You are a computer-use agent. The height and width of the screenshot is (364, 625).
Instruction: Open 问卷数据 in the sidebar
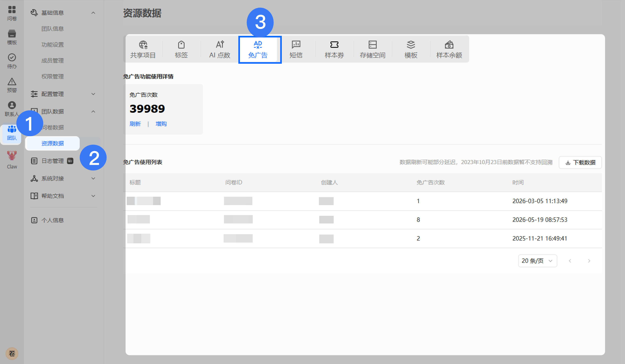tap(53, 127)
